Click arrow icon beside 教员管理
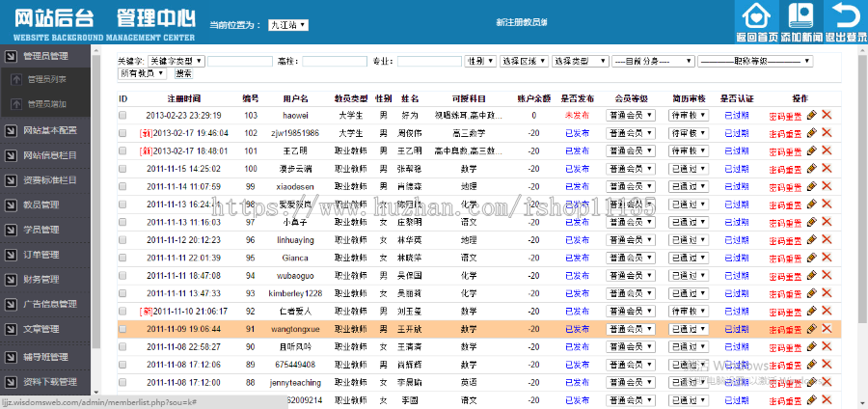The width and height of the screenshot is (868, 409). pos(11,204)
